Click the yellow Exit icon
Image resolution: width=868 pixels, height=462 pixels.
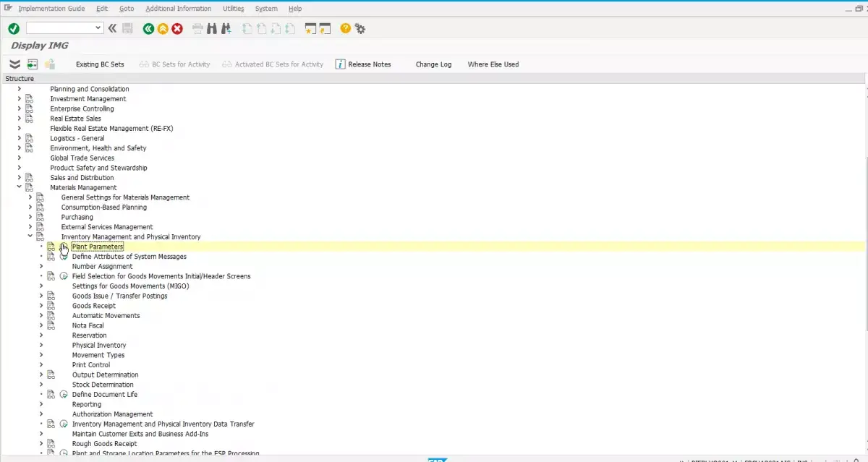click(163, 28)
